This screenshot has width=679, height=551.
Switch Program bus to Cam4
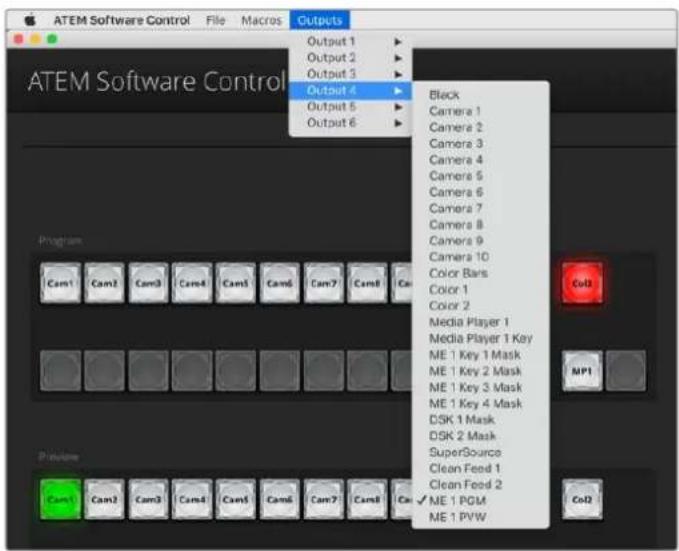[x=192, y=283]
